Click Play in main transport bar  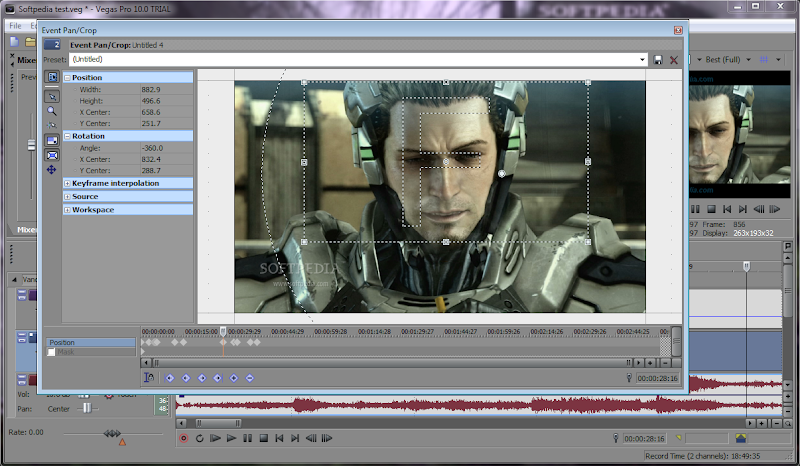point(231,438)
